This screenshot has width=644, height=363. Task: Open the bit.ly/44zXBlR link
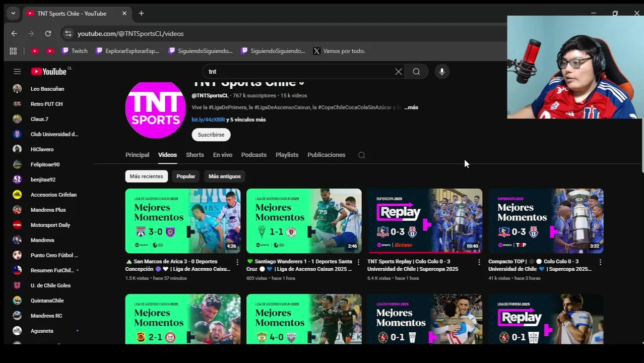pyautogui.click(x=208, y=119)
